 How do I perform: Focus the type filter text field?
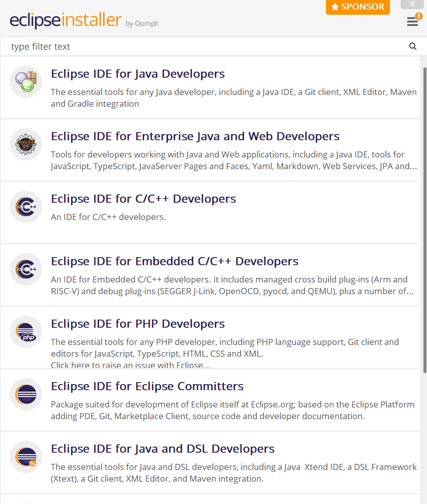click(x=206, y=47)
